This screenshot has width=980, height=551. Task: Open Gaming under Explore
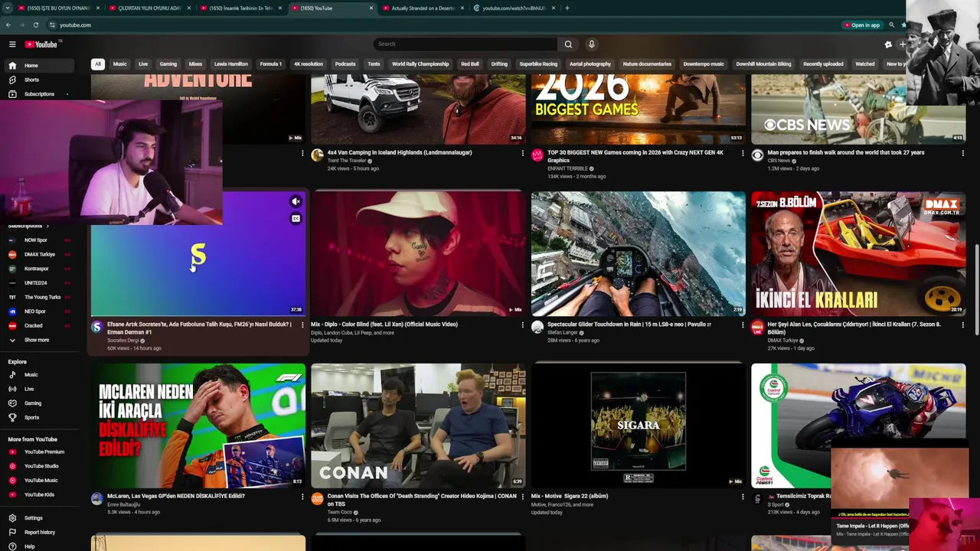point(33,403)
